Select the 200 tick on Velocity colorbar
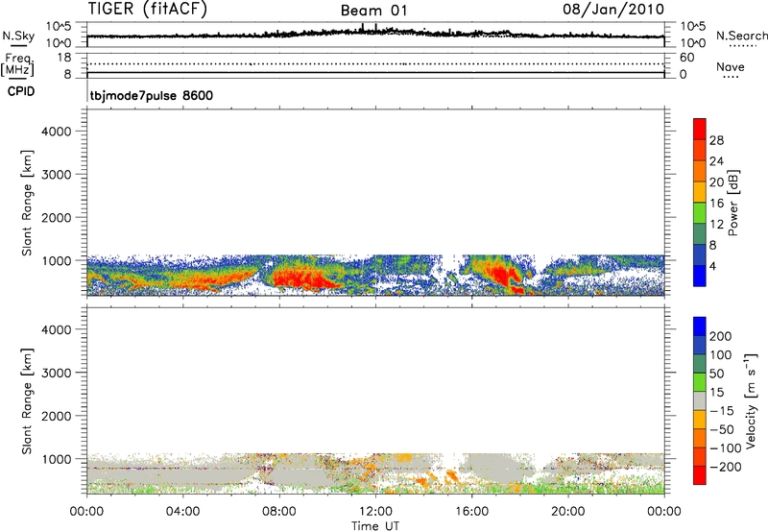This screenshot has height=532, width=768. pyautogui.click(x=721, y=336)
